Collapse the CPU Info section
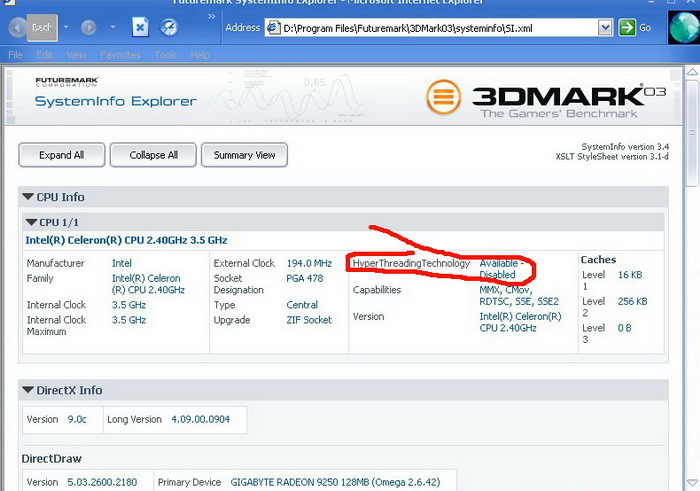Screen dimensions: 700x491 29,198
